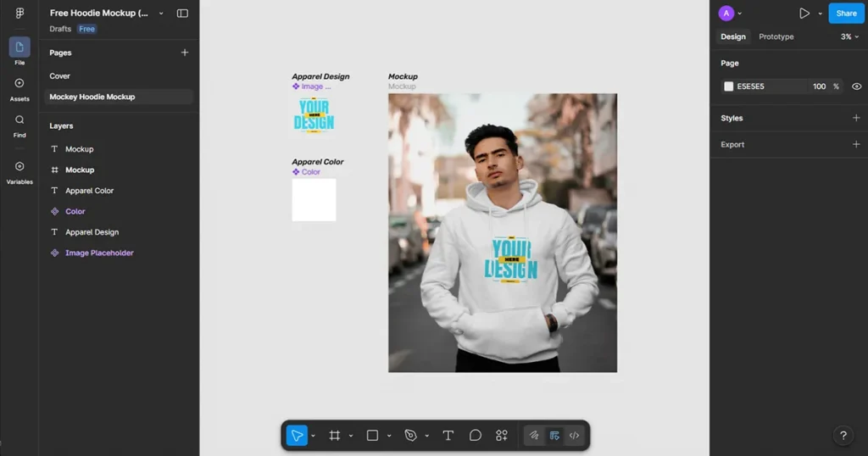
Task: Click the Apparel Color heading on canvas
Action: click(318, 162)
